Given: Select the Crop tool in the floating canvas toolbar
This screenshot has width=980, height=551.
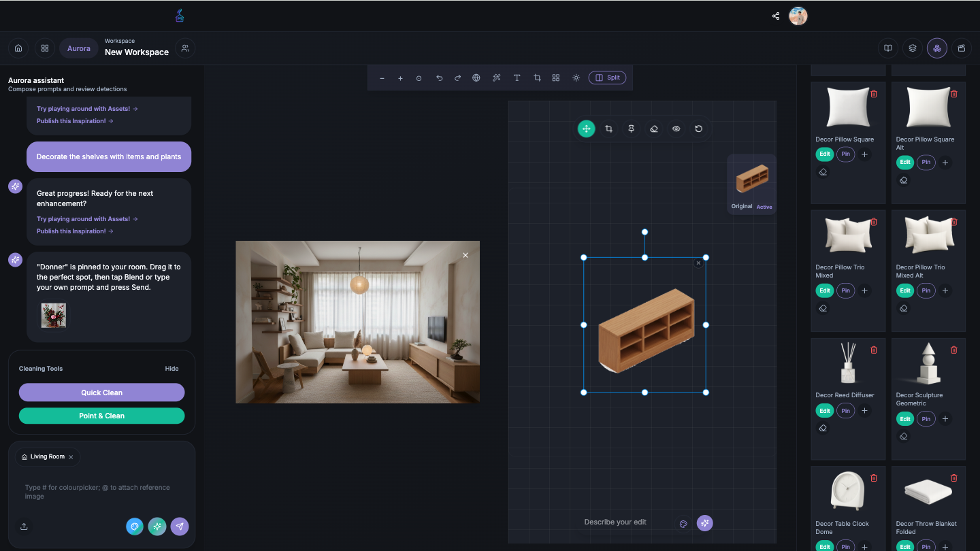Looking at the screenshot, I should (x=608, y=129).
